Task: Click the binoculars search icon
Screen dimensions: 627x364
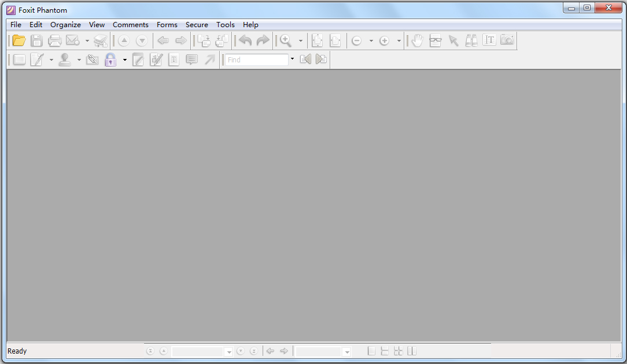Action: [x=471, y=40]
